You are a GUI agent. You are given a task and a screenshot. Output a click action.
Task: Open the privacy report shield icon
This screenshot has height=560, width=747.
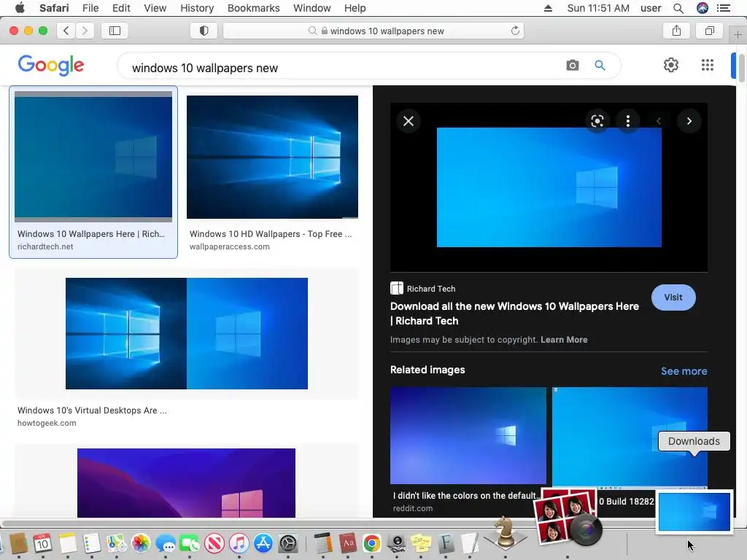point(204,31)
